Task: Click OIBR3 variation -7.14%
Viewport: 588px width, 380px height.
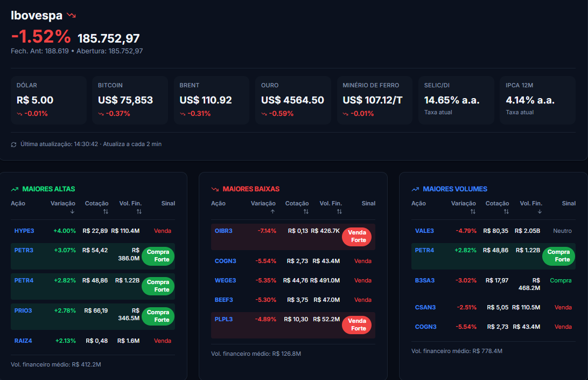Action: click(x=267, y=231)
